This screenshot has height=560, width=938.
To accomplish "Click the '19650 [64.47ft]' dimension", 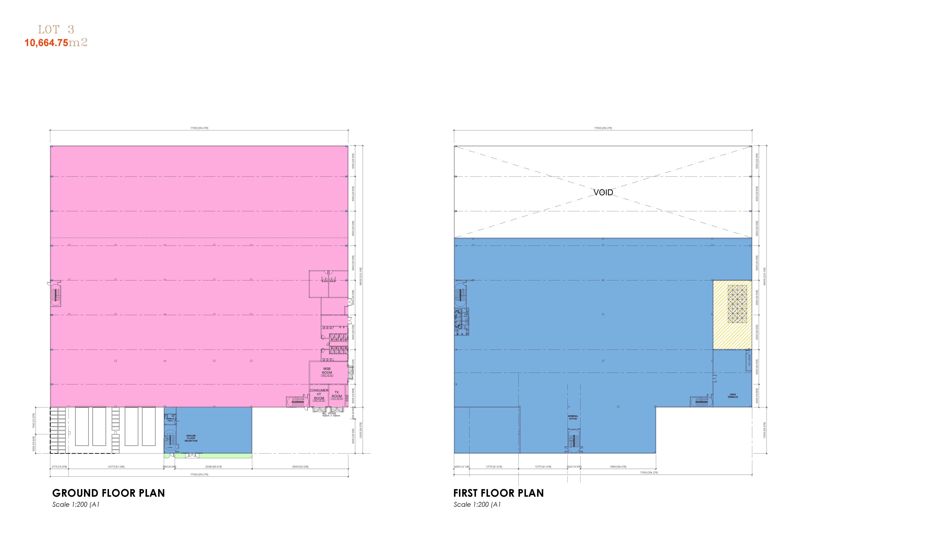I will coord(618,467).
